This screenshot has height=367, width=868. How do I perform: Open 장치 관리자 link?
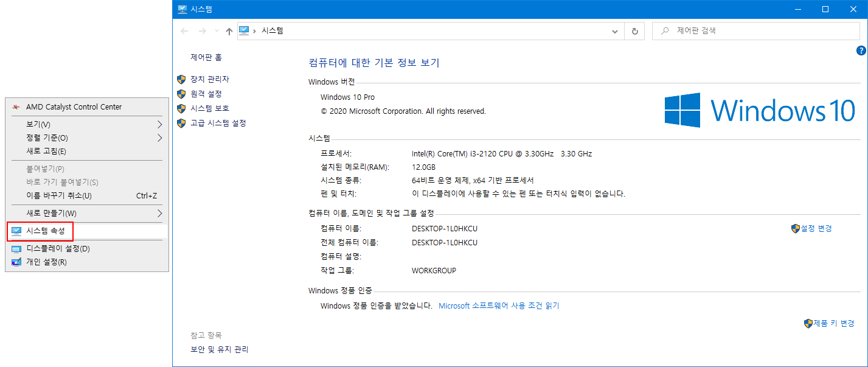tap(210, 79)
